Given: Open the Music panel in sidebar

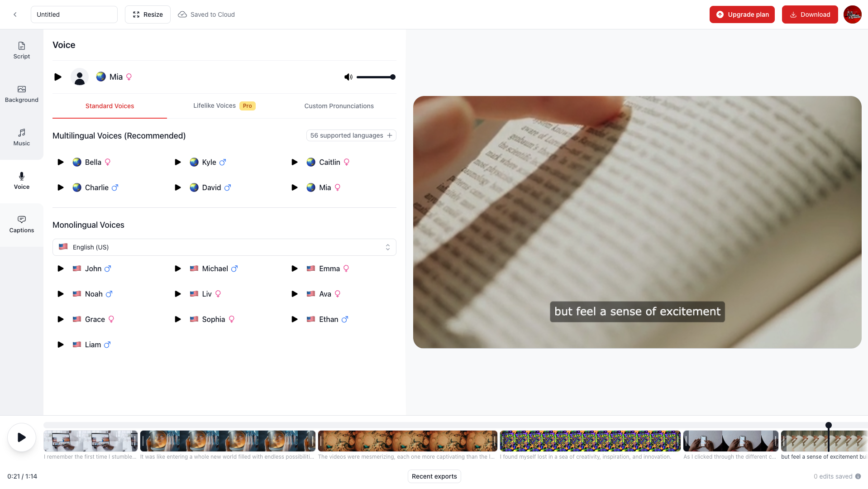Looking at the screenshot, I should [21, 138].
